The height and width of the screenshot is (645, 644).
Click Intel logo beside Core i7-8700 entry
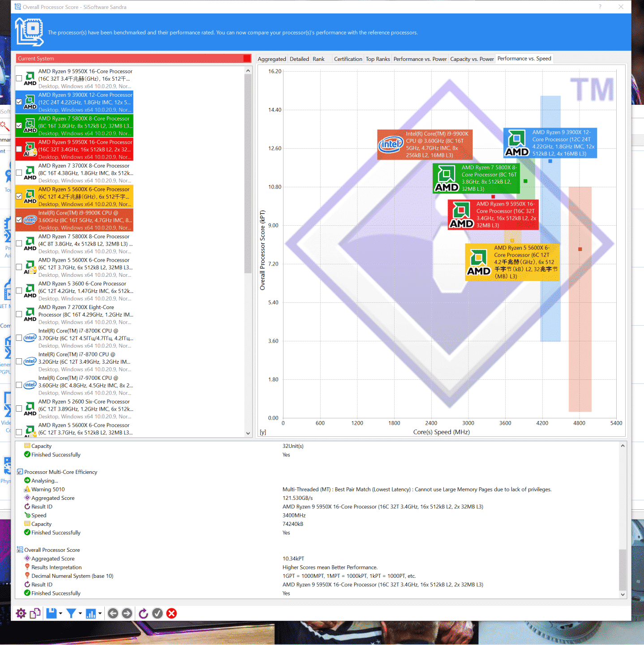coord(30,361)
